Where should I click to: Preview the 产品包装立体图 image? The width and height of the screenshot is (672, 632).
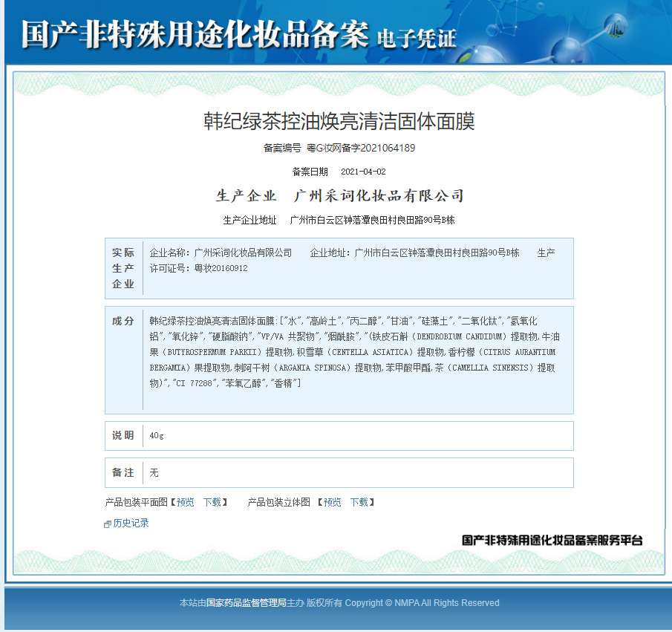pos(332,502)
